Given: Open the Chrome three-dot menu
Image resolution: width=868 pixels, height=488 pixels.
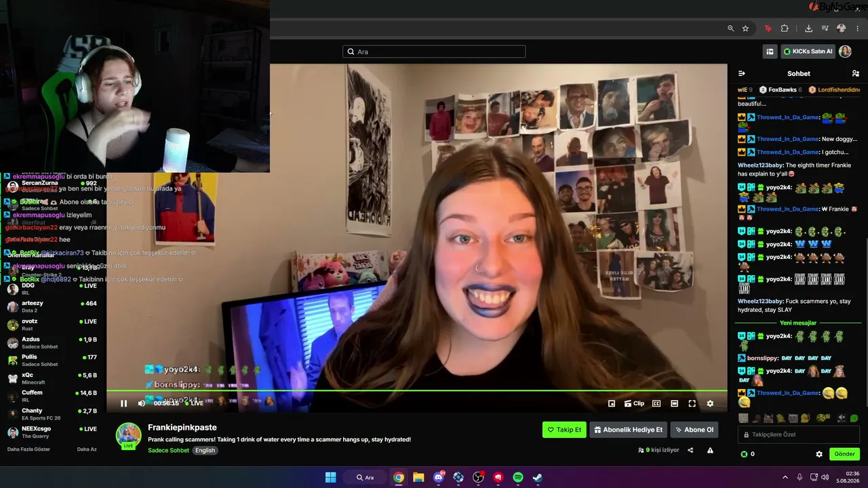Looking at the screenshot, I should [858, 28].
